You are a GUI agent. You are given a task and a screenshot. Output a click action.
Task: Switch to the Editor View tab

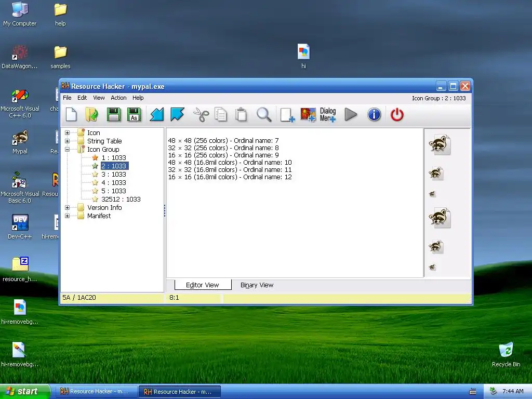click(x=203, y=285)
